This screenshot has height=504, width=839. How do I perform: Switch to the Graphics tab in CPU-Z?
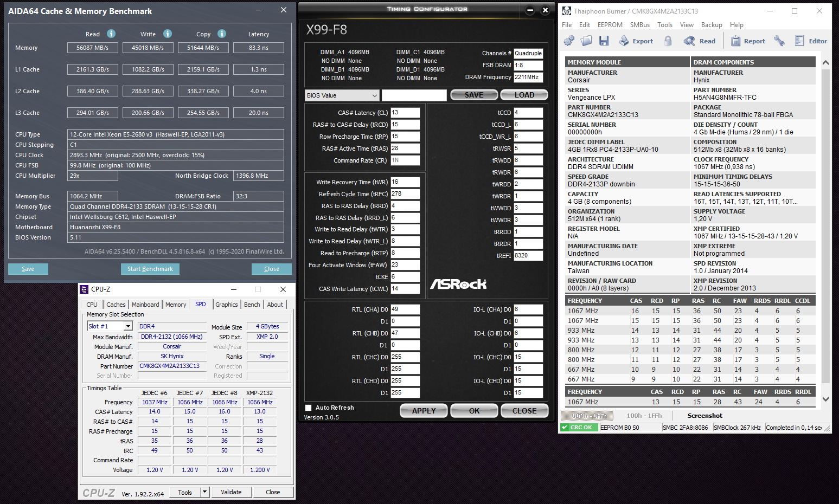pyautogui.click(x=227, y=305)
